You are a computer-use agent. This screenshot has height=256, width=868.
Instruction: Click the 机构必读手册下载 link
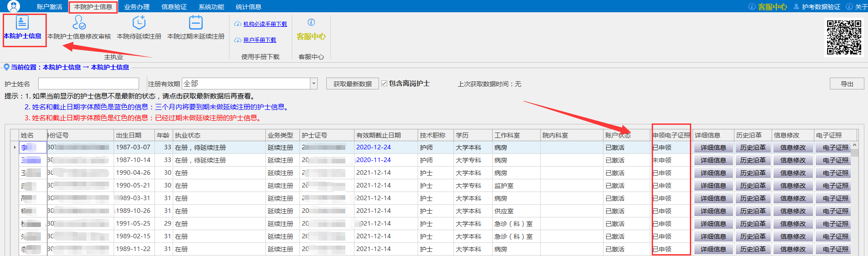[265, 24]
